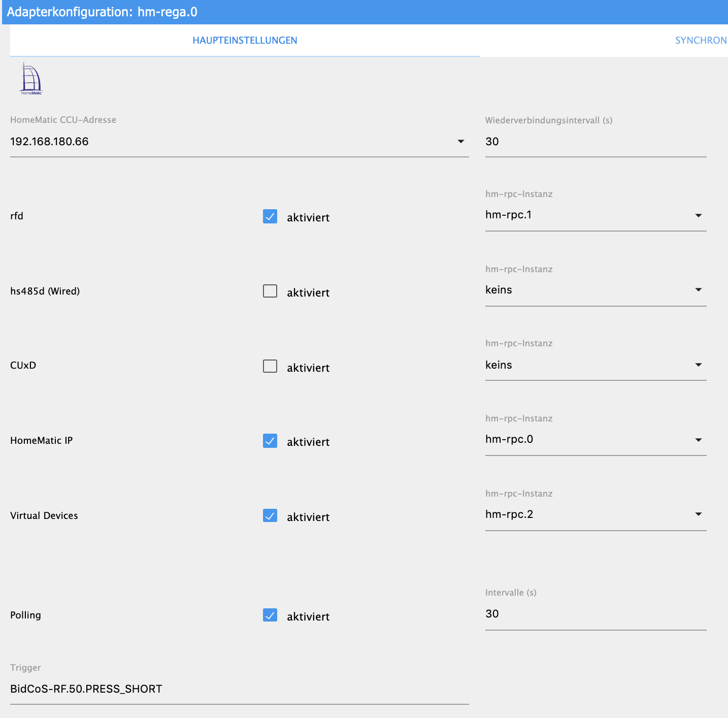Click the aktiviert label beside CUxD

pos(308,368)
